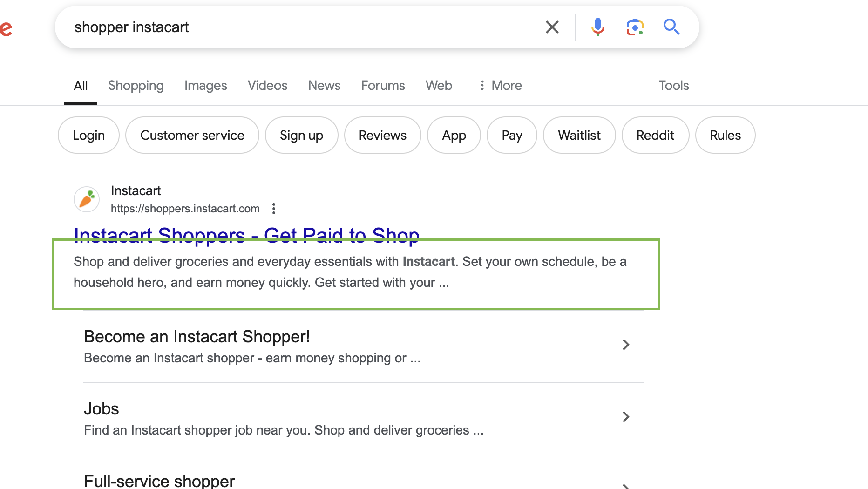This screenshot has height=489, width=868.
Task: Switch to the Videos tab
Action: (x=267, y=86)
